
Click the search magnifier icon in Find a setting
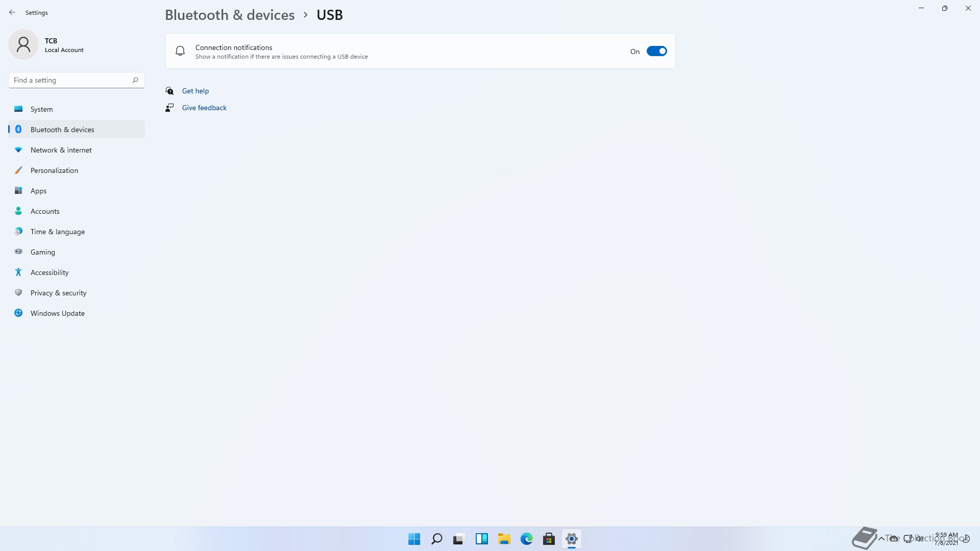(135, 80)
